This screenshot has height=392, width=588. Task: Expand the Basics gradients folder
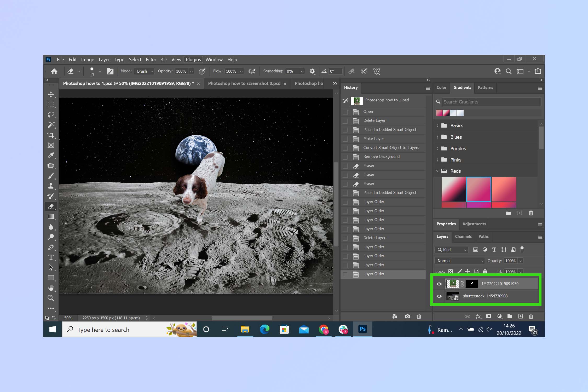point(438,125)
